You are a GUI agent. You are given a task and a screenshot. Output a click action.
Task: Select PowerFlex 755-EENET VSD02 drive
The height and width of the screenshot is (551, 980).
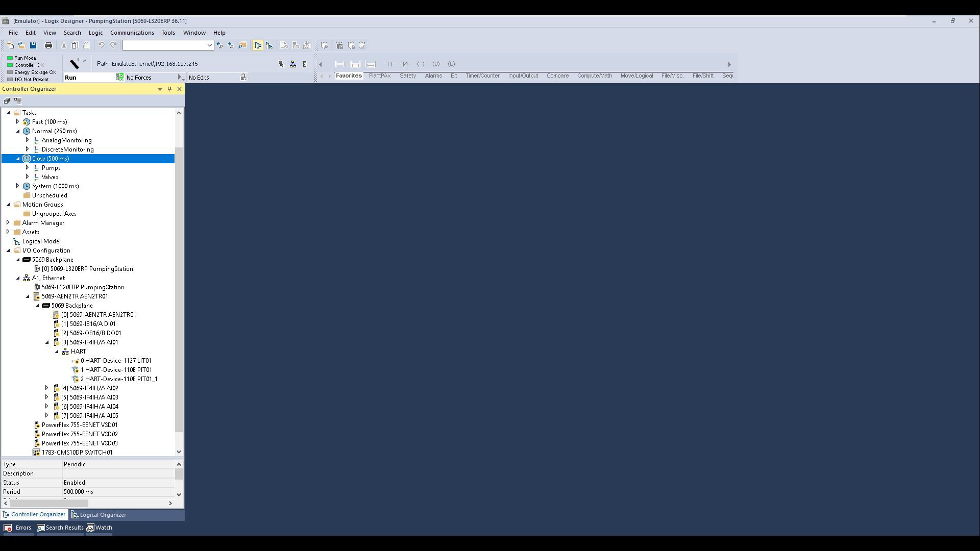coord(80,434)
